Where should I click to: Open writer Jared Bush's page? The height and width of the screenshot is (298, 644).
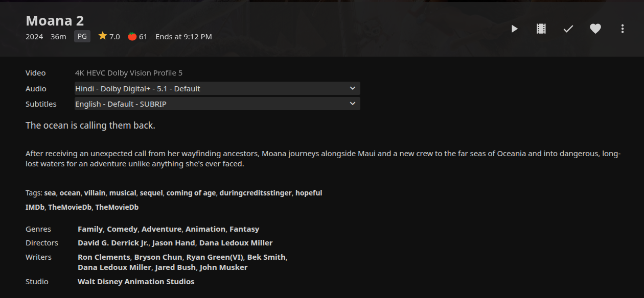pyautogui.click(x=175, y=267)
